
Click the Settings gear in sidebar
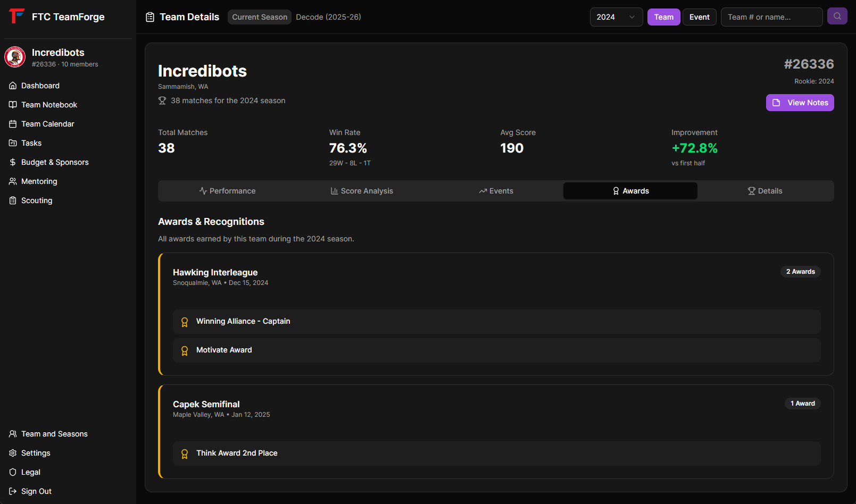13,453
